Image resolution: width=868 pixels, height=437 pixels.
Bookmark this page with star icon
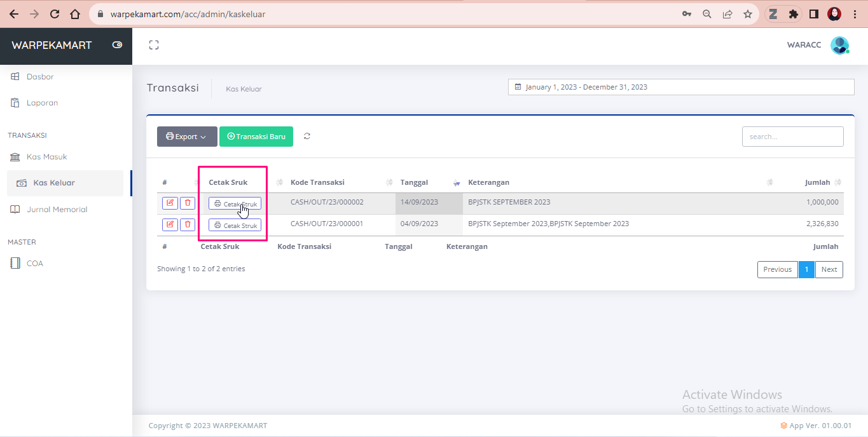click(x=748, y=14)
